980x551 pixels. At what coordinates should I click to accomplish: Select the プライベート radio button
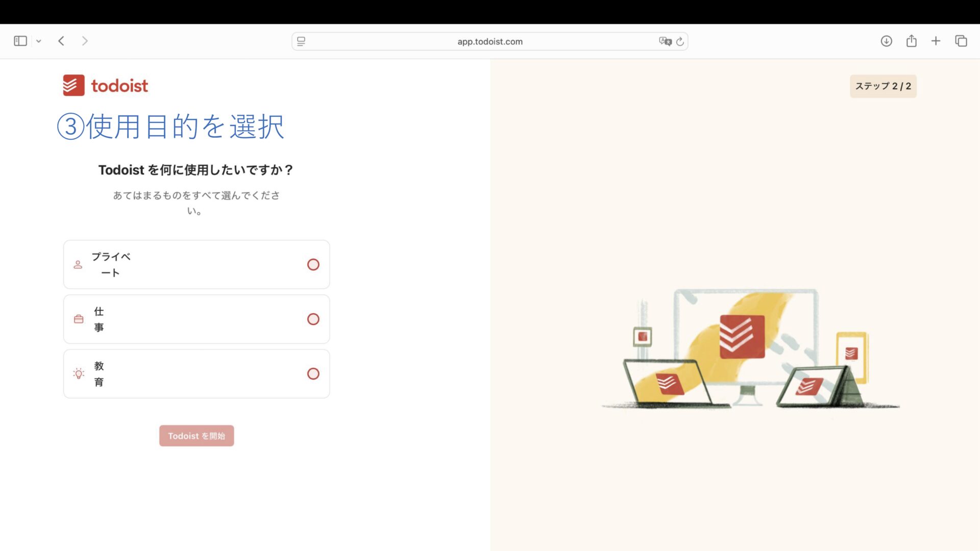pyautogui.click(x=313, y=264)
